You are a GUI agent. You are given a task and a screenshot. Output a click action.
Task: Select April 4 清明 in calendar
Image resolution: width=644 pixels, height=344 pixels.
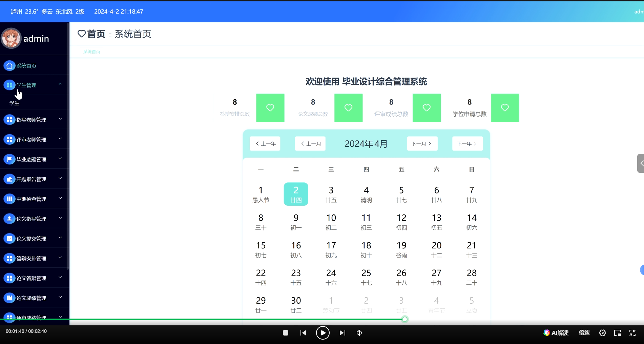(366, 194)
